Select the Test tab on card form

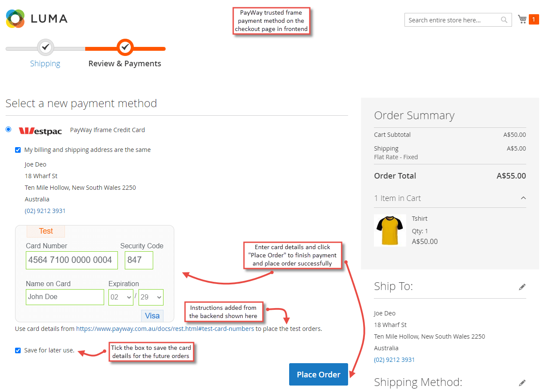[46, 231]
